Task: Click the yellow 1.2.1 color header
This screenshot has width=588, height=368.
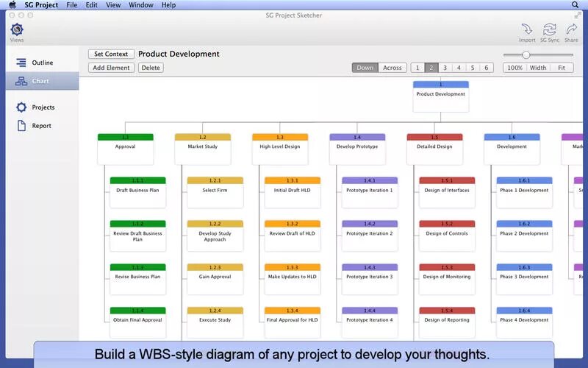Action: (x=215, y=180)
